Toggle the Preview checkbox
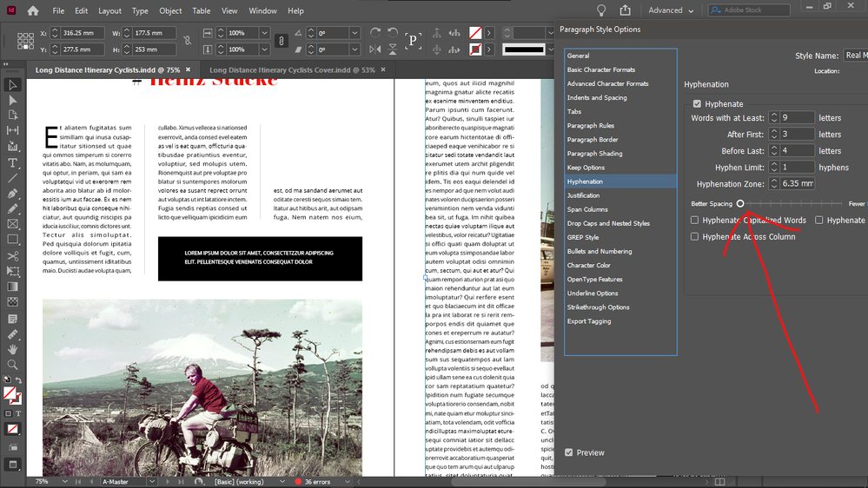This screenshot has height=488, width=868. [x=569, y=452]
